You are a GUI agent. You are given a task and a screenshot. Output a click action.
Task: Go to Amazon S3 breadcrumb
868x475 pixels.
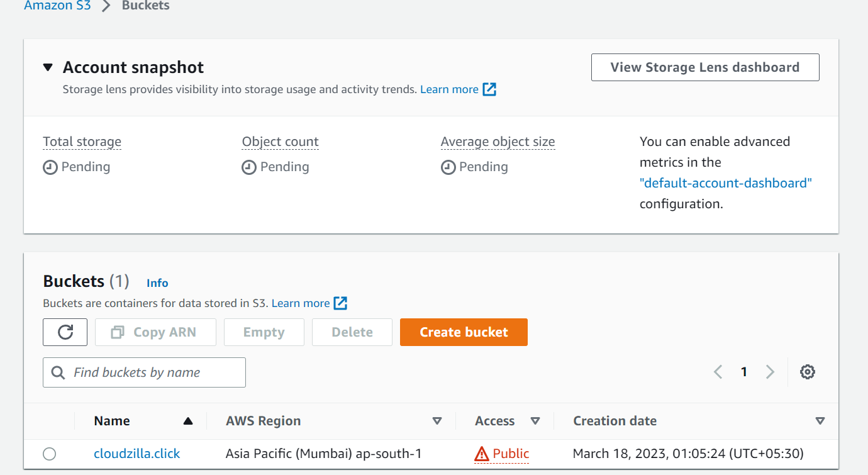pyautogui.click(x=57, y=6)
